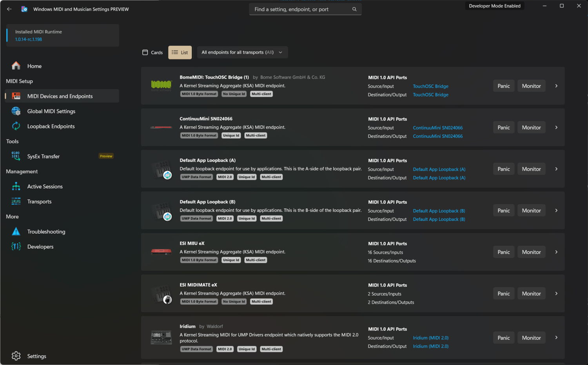
Task: Select the Developers menu item
Action: point(40,246)
